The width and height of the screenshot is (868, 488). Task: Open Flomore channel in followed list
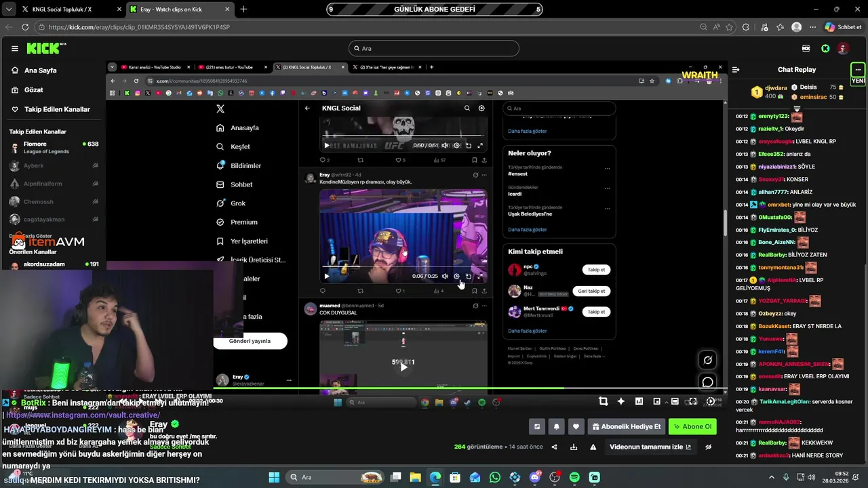[53, 147]
